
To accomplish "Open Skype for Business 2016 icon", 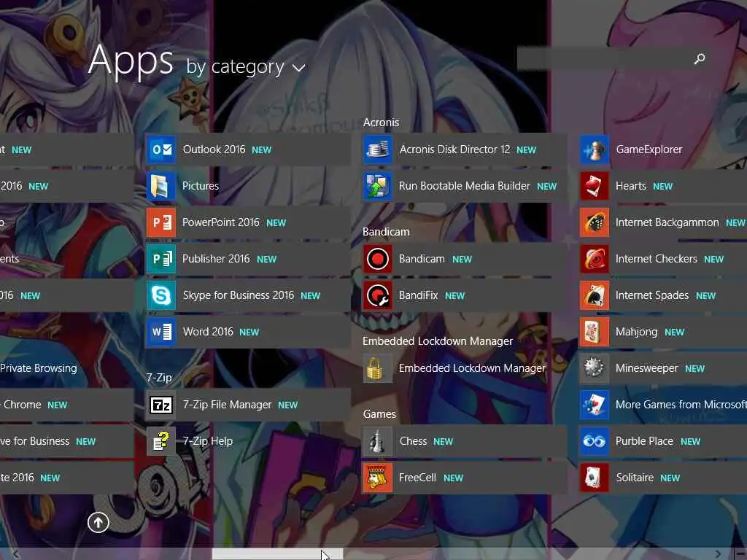I will click(161, 295).
